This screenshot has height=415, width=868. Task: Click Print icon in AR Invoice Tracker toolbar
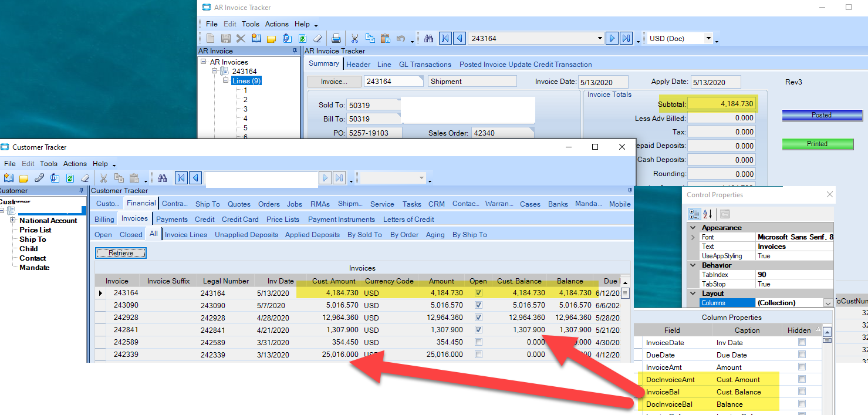[x=336, y=39]
